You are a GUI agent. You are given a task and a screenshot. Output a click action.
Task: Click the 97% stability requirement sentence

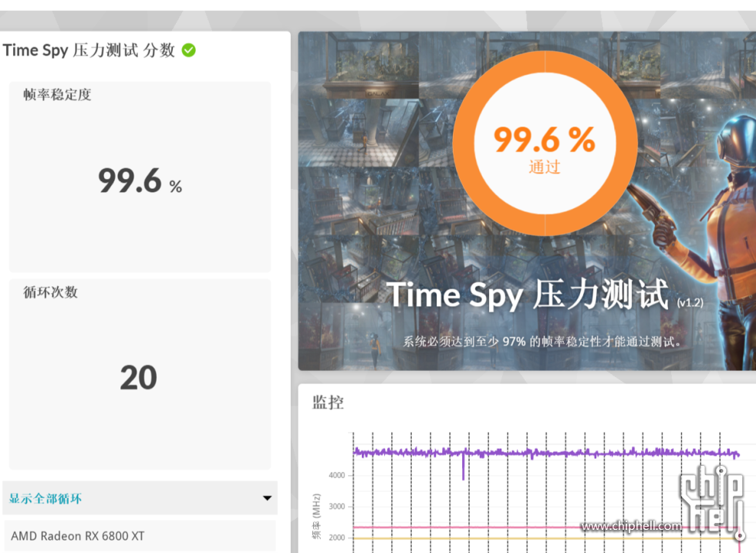[x=543, y=342]
